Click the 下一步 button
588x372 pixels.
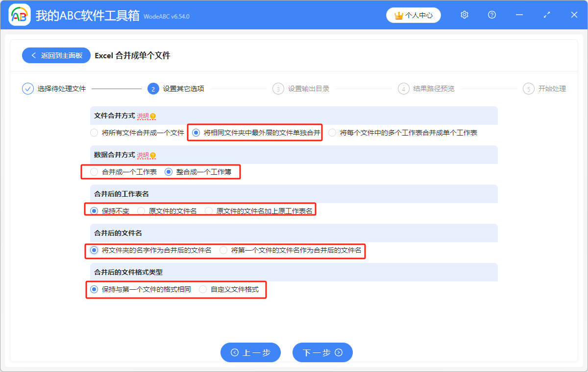pos(322,352)
